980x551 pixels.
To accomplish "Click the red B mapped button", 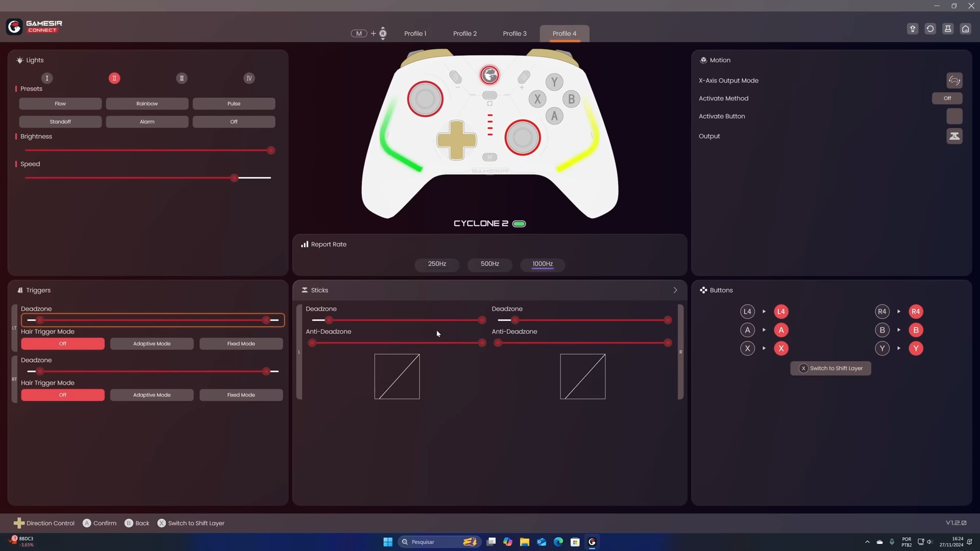I will tap(916, 330).
